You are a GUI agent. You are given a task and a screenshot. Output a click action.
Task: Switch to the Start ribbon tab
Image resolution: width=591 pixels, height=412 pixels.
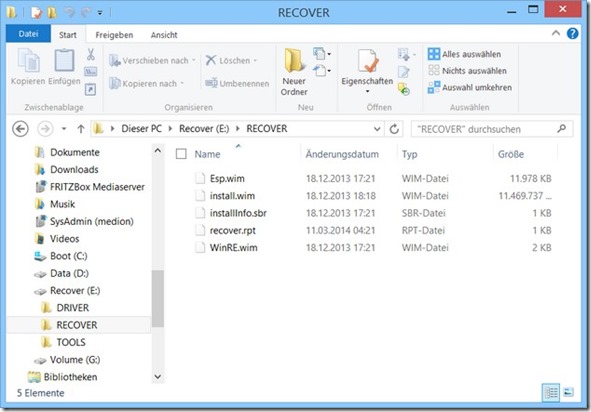point(68,35)
